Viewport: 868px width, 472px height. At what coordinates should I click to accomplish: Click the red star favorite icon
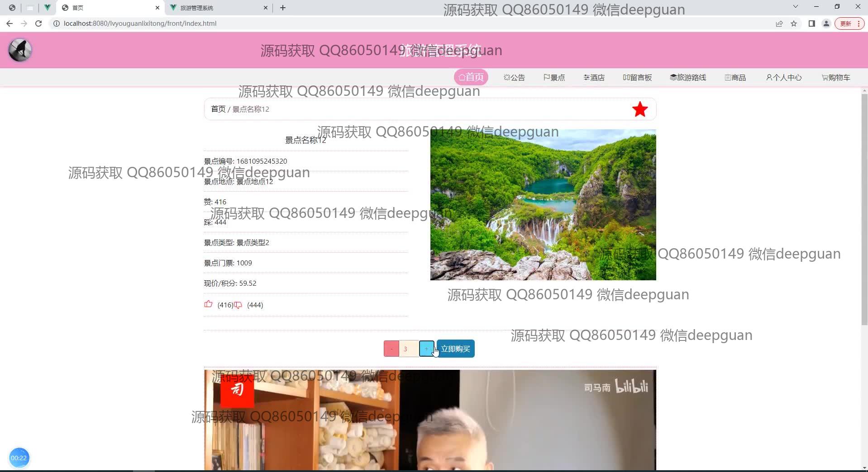pos(639,109)
